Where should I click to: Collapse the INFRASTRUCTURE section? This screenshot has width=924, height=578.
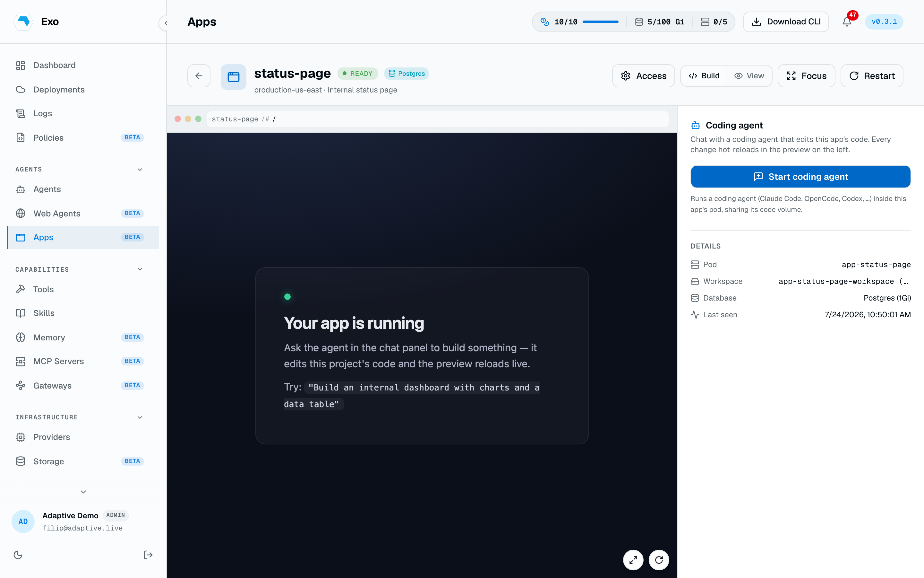point(140,417)
